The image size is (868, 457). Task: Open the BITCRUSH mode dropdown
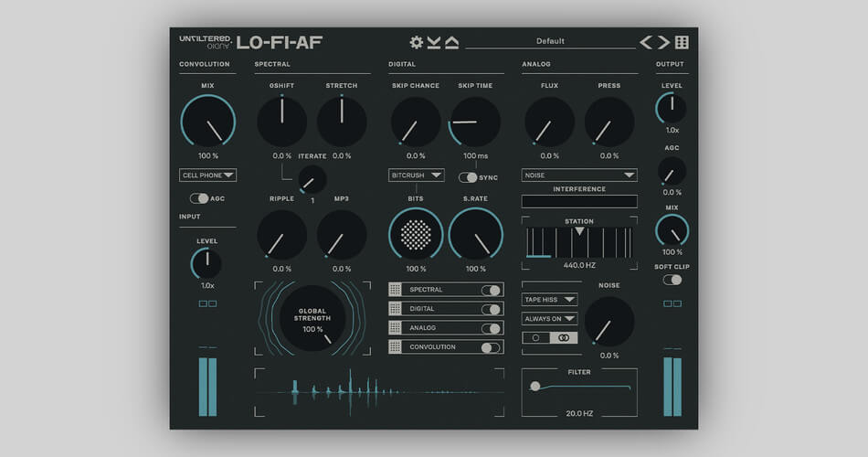[x=417, y=175]
